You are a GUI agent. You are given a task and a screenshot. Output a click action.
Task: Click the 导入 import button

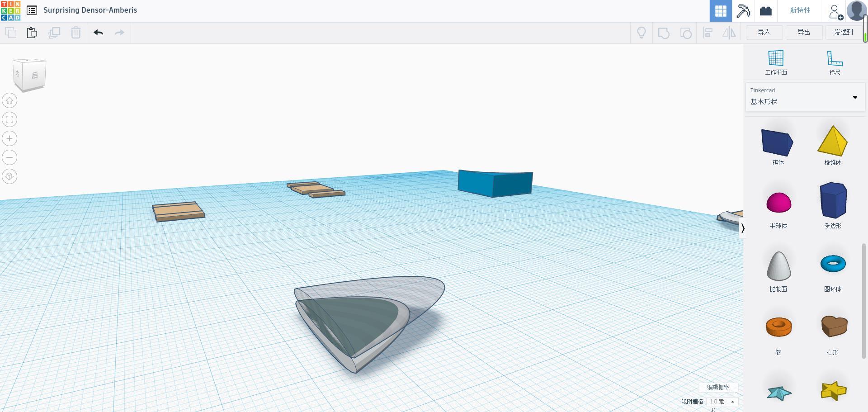pos(764,32)
